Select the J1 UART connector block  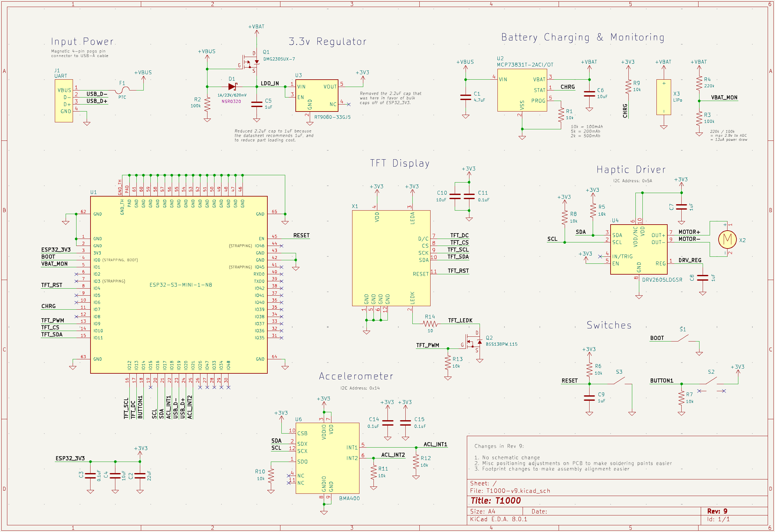click(x=64, y=101)
